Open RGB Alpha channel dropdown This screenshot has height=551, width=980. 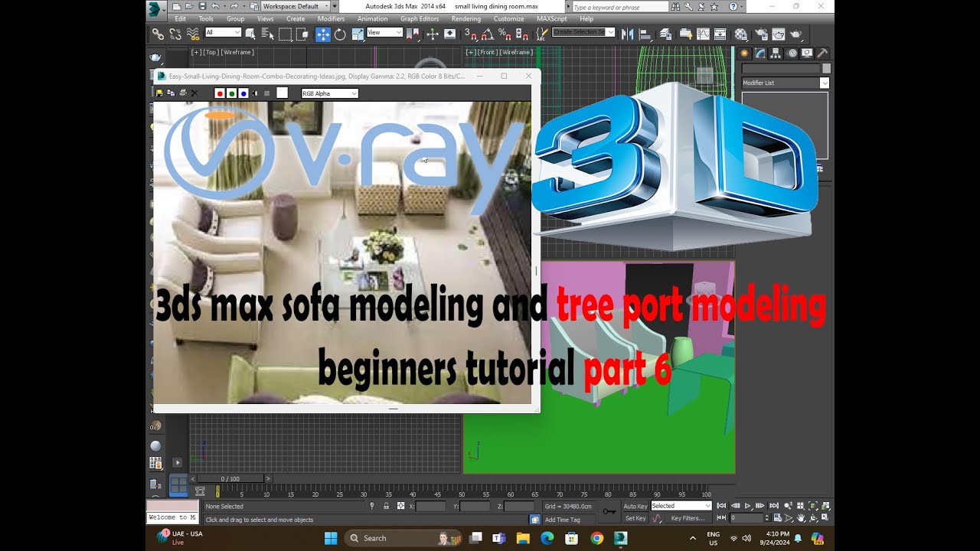(330, 93)
